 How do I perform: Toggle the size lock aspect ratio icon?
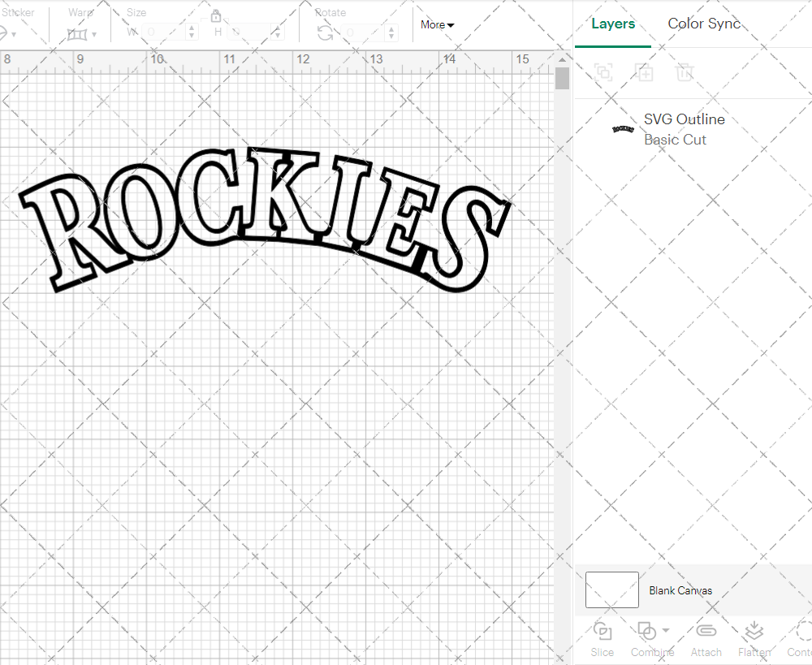215,15
